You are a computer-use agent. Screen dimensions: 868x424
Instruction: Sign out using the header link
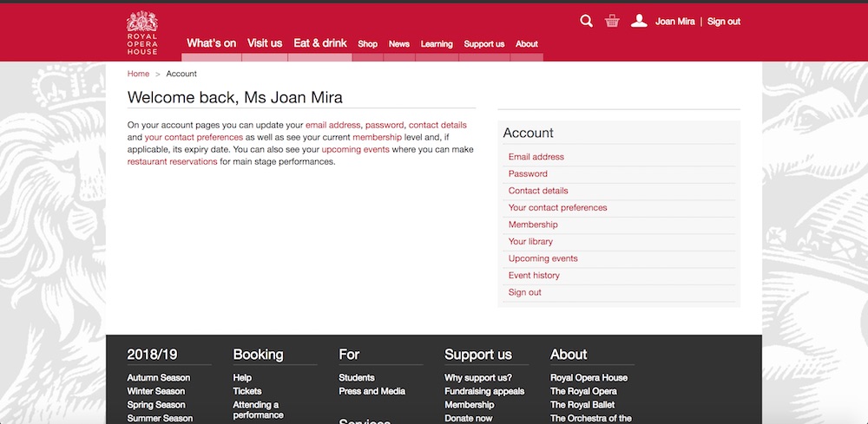coord(724,22)
